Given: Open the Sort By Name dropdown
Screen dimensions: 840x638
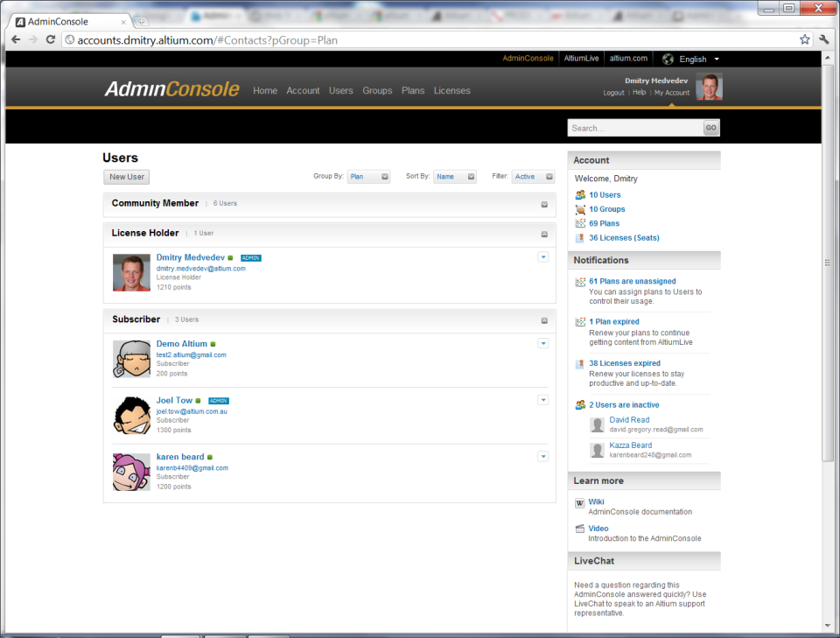Looking at the screenshot, I should coord(455,177).
